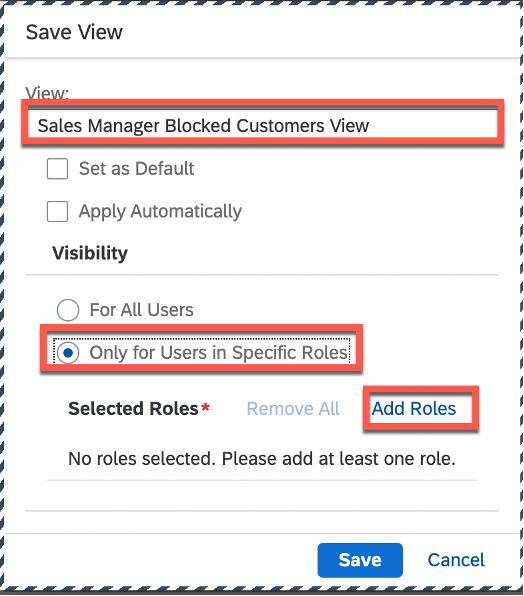524x596 pixels.
Task: Click the Visibility section heading
Action: [x=90, y=253]
